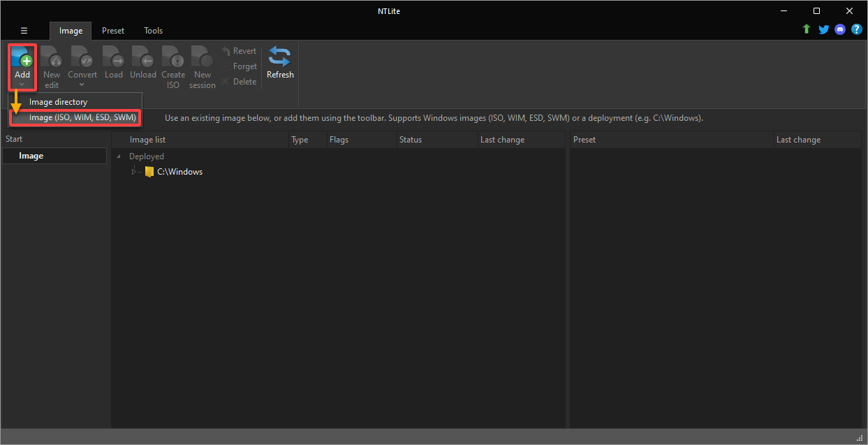Image resolution: width=868 pixels, height=445 pixels.
Task: Open the hamburger menu icon
Action: (x=24, y=31)
